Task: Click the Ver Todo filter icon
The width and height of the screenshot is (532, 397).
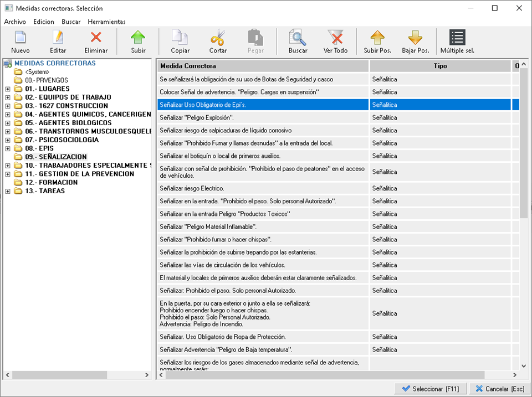Action: click(x=335, y=38)
